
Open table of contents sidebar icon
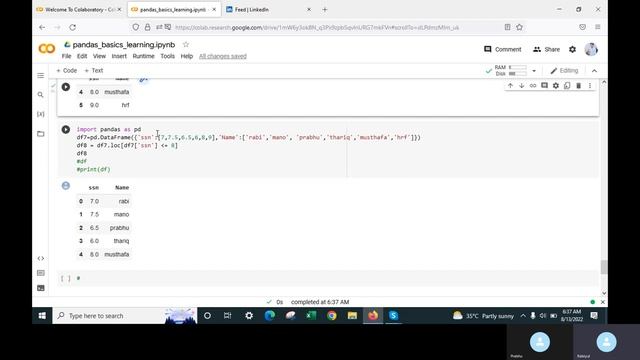click(x=40, y=76)
